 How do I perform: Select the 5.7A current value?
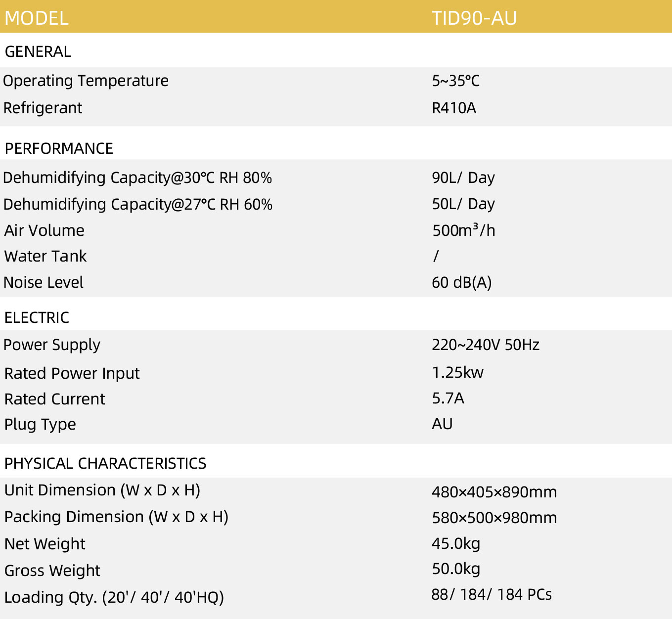coord(448,398)
